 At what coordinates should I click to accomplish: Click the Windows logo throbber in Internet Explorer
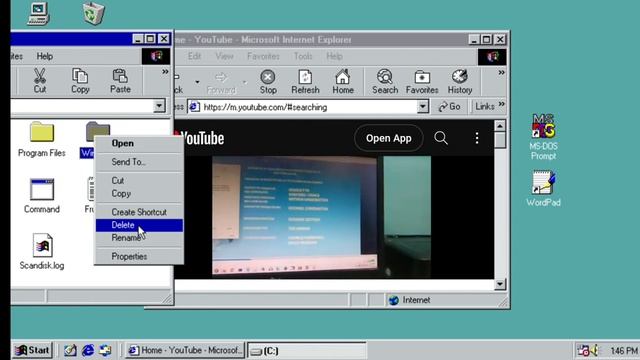[x=492, y=57]
